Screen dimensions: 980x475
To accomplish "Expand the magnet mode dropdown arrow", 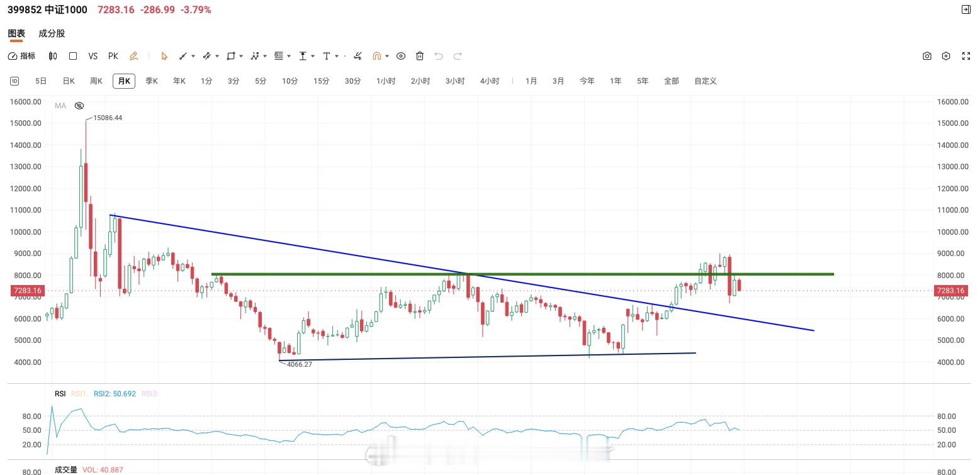I will click(387, 56).
